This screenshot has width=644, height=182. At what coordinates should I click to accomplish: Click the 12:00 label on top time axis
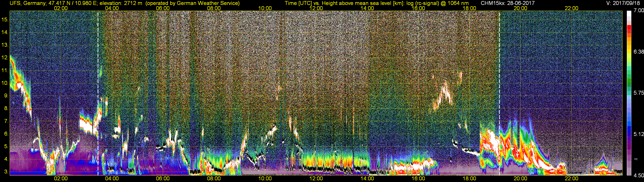(316, 8)
